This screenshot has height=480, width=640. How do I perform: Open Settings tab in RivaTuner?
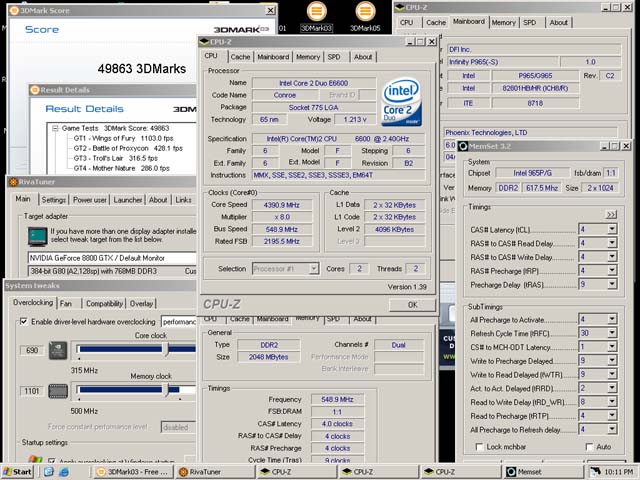(x=53, y=200)
